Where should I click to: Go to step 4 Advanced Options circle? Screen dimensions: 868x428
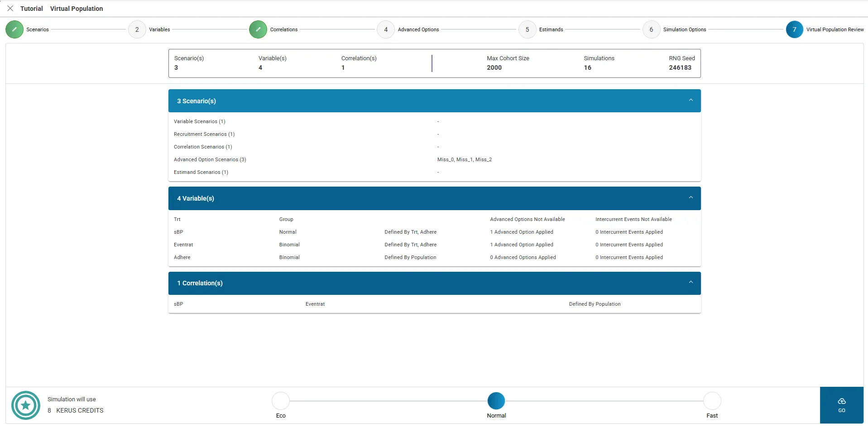pyautogui.click(x=386, y=29)
